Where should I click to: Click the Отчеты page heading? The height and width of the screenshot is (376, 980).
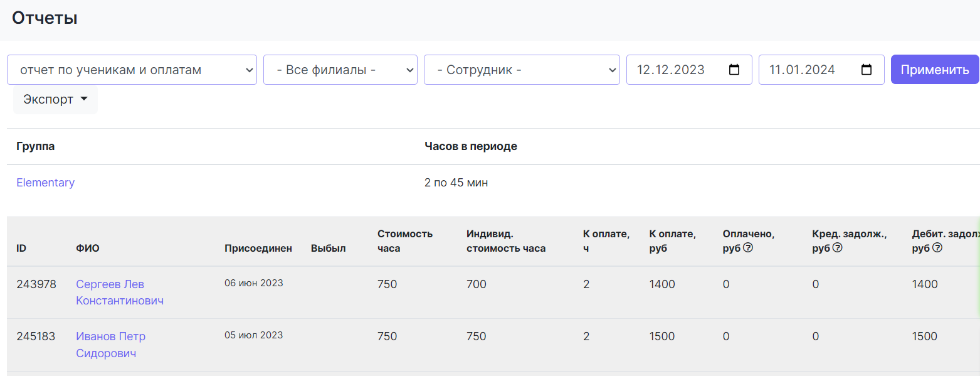click(x=45, y=18)
